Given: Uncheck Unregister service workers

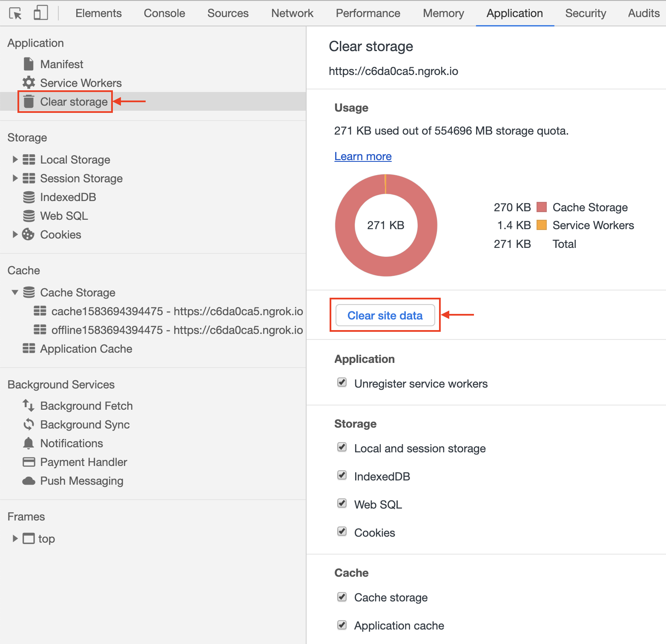Looking at the screenshot, I should click(x=342, y=382).
